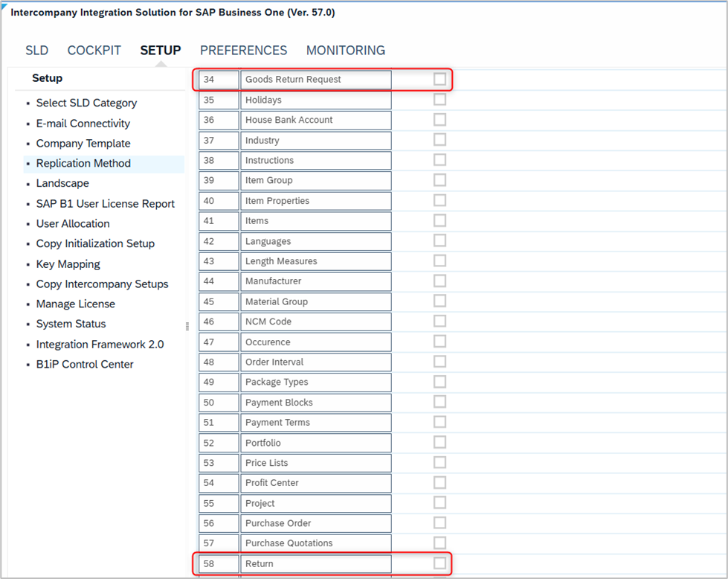This screenshot has height=579, width=728.
Task: Check the Items row checkbox
Action: (x=439, y=220)
